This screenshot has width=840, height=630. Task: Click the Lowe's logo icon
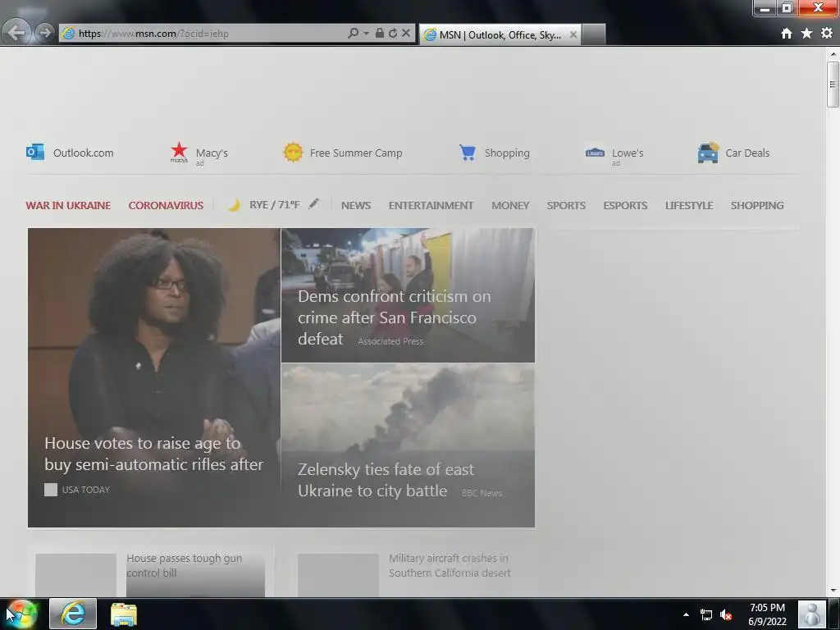[x=595, y=153]
